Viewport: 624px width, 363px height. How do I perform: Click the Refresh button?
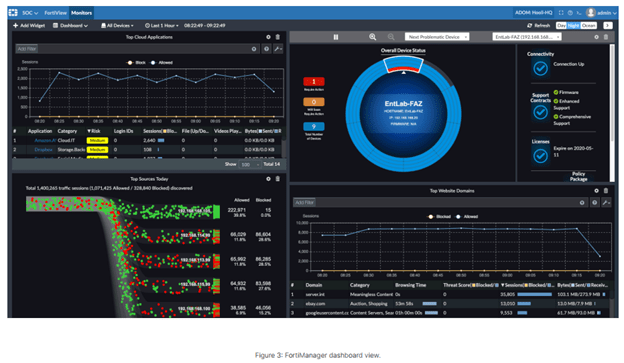pyautogui.click(x=538, y=25)
